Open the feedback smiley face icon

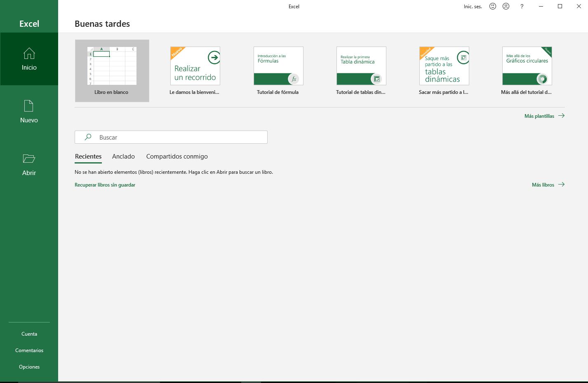[x=492, y=6]
